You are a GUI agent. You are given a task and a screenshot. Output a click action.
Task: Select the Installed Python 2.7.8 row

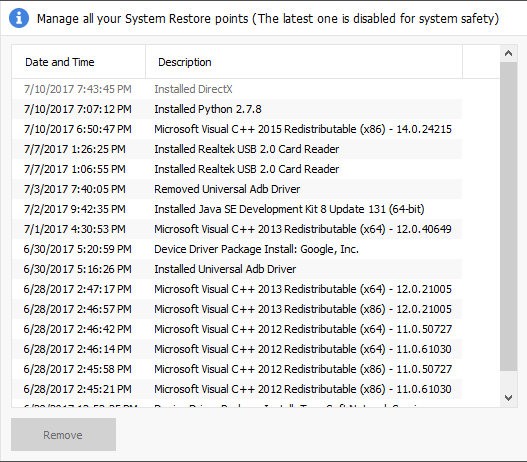[237, 109]
